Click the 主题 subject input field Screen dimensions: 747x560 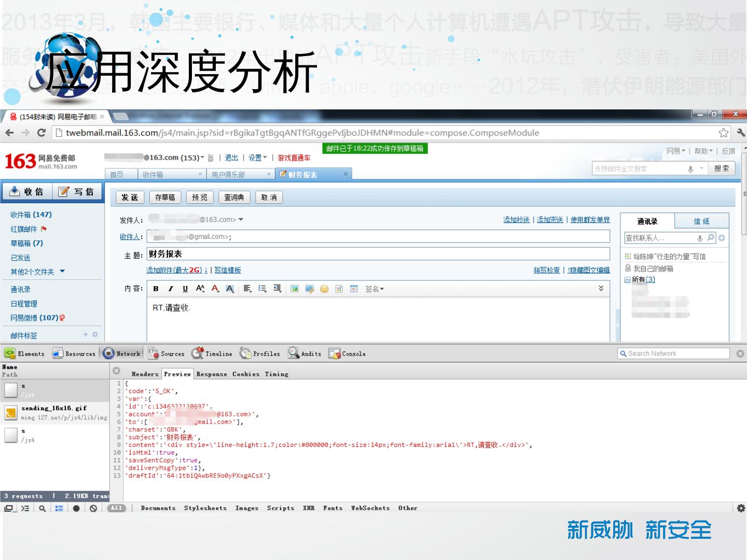tap(378, 254)
